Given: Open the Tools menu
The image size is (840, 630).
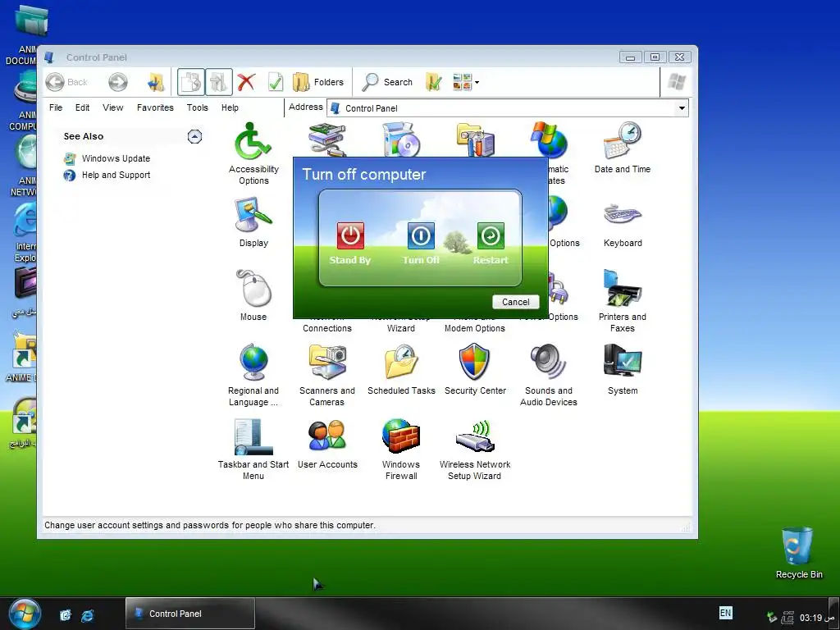Looking at the screenshot, I should pyautogui.click(x=197, y=107).
